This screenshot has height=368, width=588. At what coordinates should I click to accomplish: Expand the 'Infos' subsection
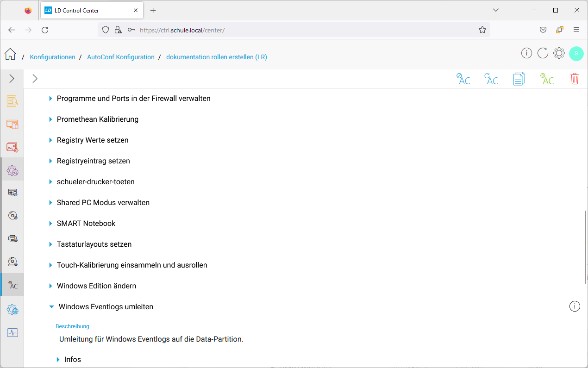pos(58,359)
